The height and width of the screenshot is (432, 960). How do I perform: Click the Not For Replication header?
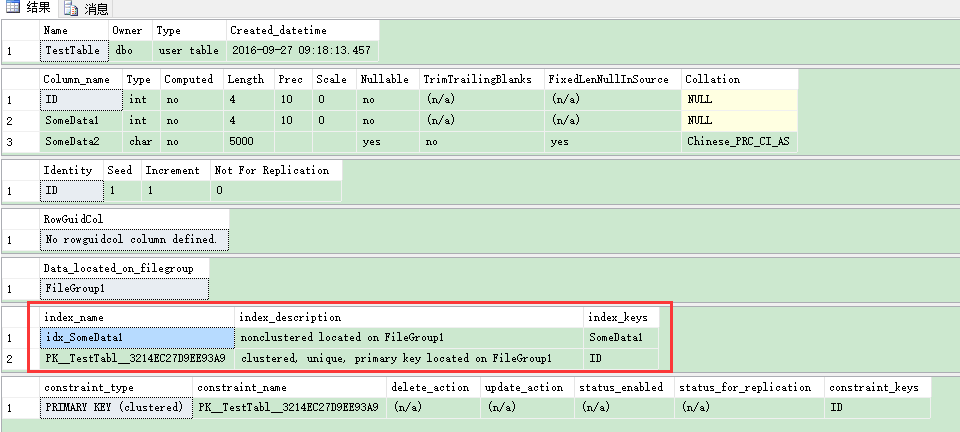pos(276,171)
